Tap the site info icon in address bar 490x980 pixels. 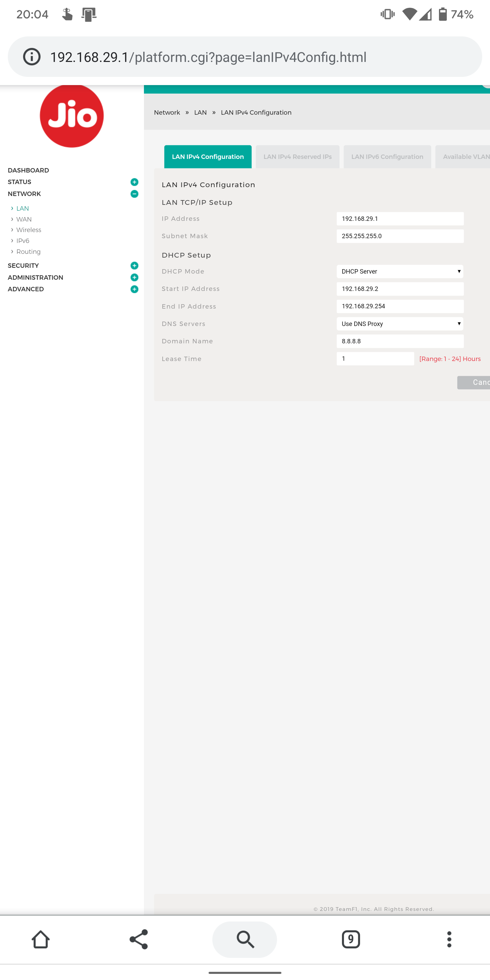pyautogui.click(x=32, y=57)
